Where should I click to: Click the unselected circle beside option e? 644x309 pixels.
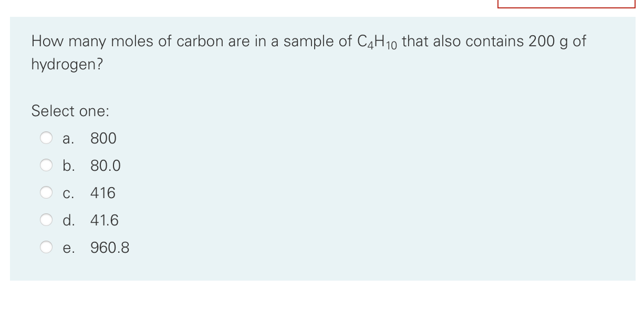pyautogui.click(x=46, y=247)
